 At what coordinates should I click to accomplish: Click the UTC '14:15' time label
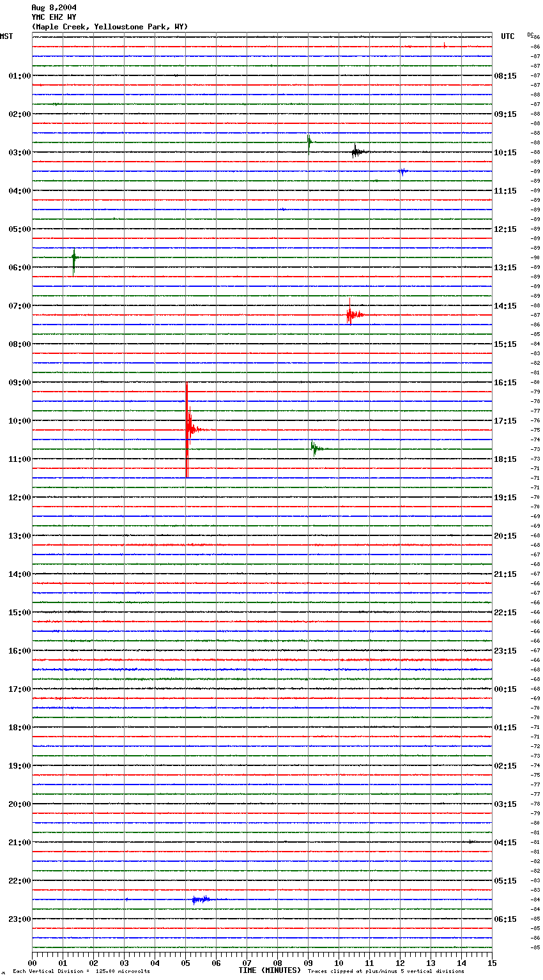coord(505,306)
